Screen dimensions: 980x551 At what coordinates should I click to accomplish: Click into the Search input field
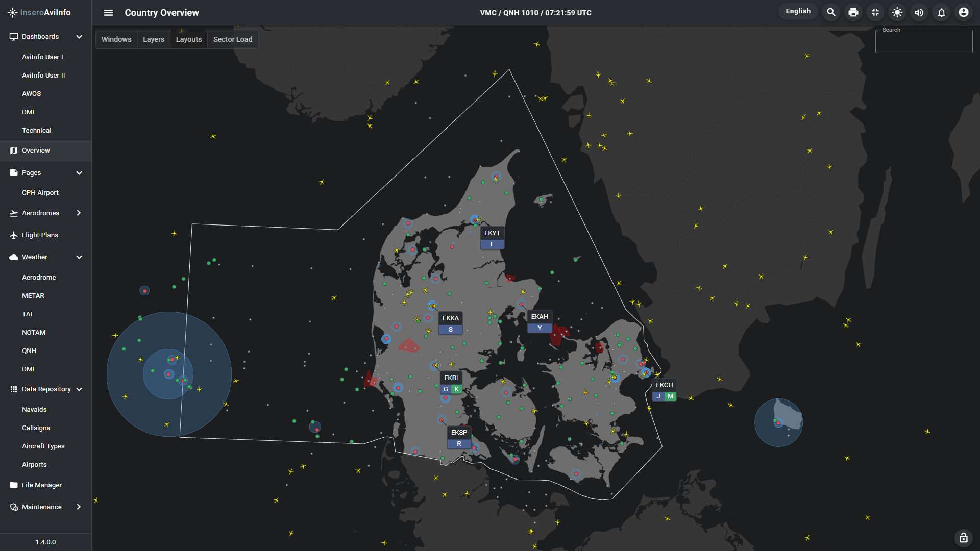[923, 43]
